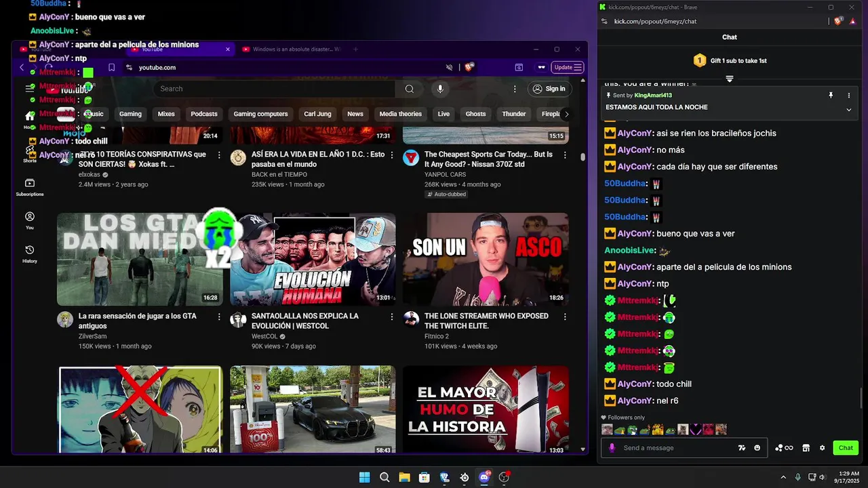868x488 pixels.
Task: Open options menu for LONE STREAMER video
Action: coord(565,317)
